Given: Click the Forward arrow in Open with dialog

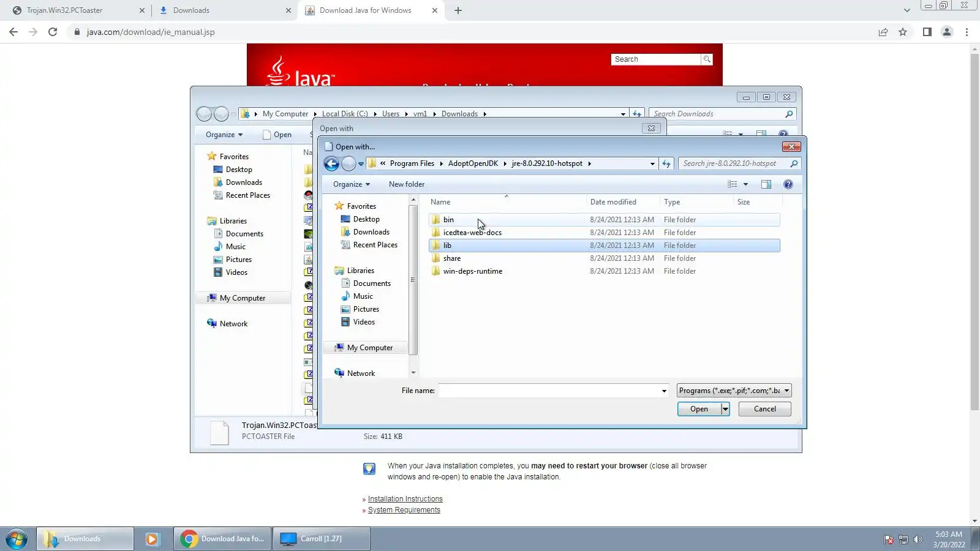Looking at the screenshot, I should click(x=348, y=163).
